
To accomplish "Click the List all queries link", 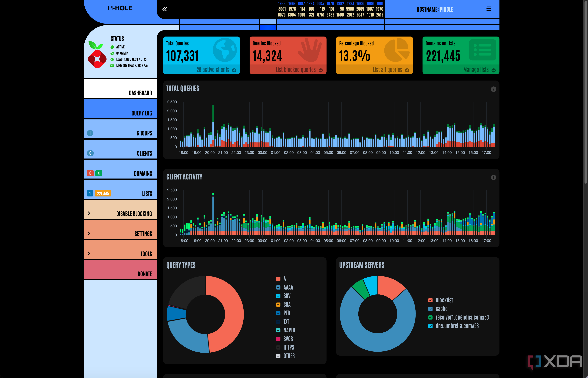I will [x=387, y=70].
